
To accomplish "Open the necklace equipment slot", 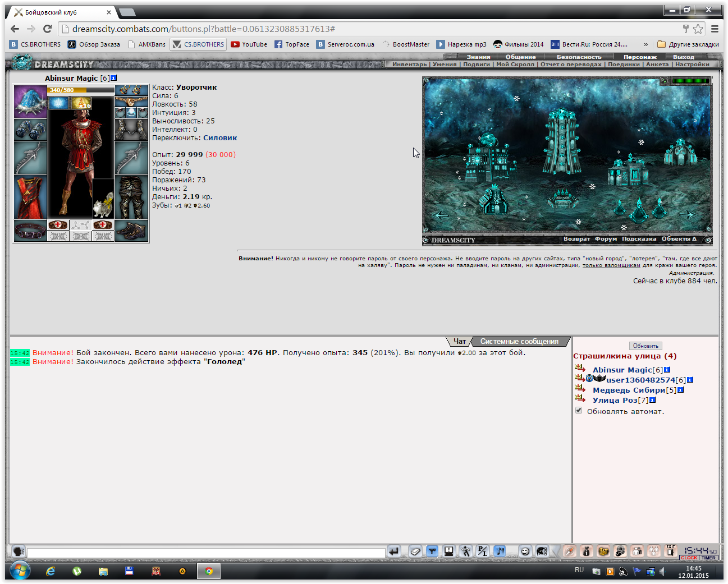I will click(x=131, y=102).
